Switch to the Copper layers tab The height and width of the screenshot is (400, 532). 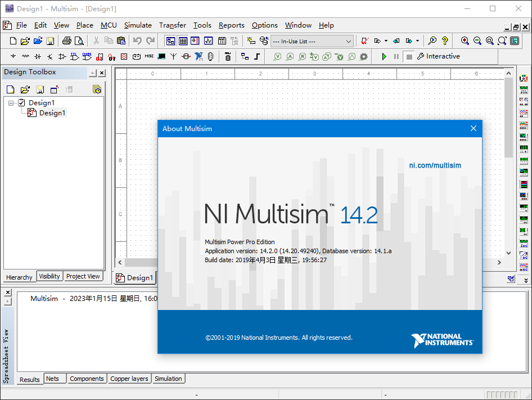pyautogui.click(x=129, y=379)
